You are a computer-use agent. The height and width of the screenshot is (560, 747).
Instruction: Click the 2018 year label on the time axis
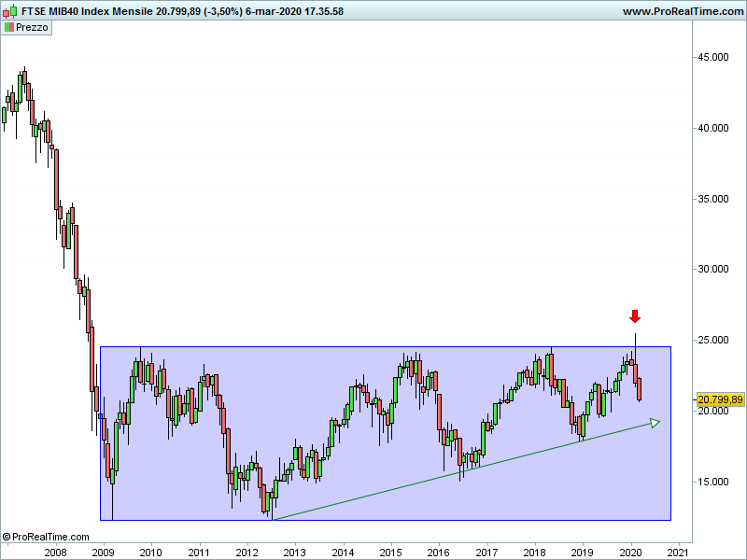click(x=534, y=553)
